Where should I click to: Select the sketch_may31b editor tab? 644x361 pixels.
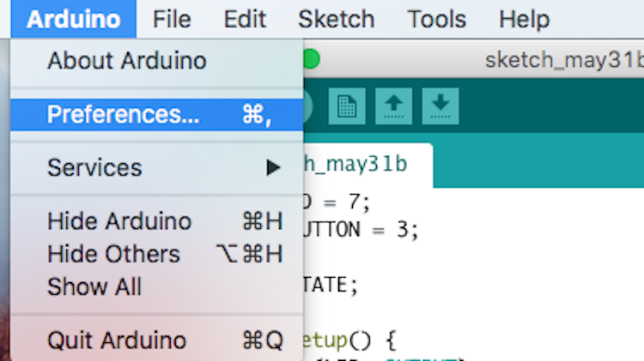coord(368,165)
